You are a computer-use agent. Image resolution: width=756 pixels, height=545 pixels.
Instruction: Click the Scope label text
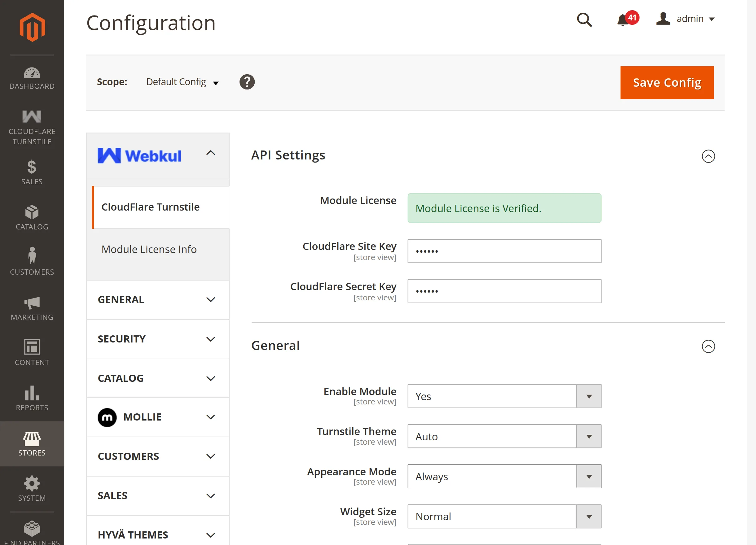(112, 82)
